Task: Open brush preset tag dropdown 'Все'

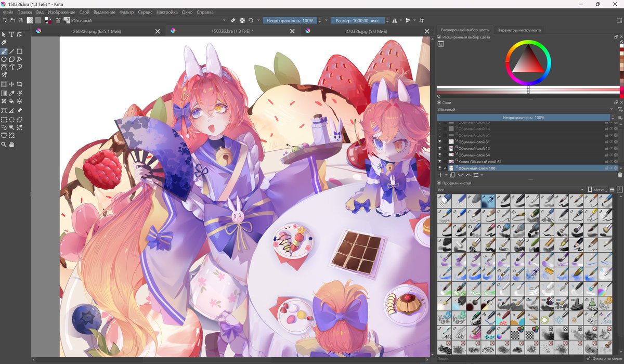Action: point(511,190)
